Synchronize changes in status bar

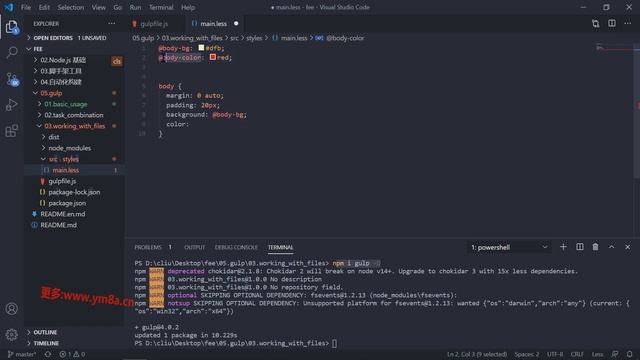point(48,354)
